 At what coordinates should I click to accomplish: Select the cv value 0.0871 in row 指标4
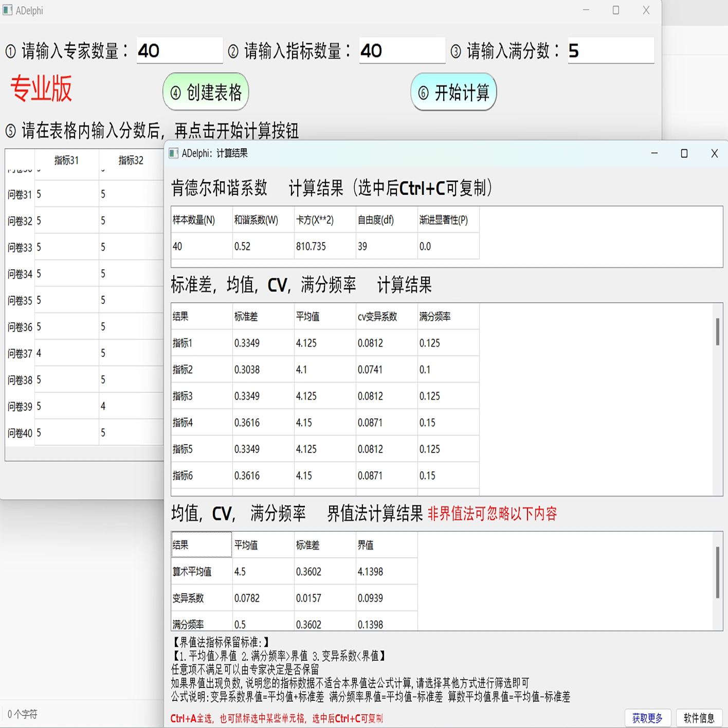tap(387, 423)
